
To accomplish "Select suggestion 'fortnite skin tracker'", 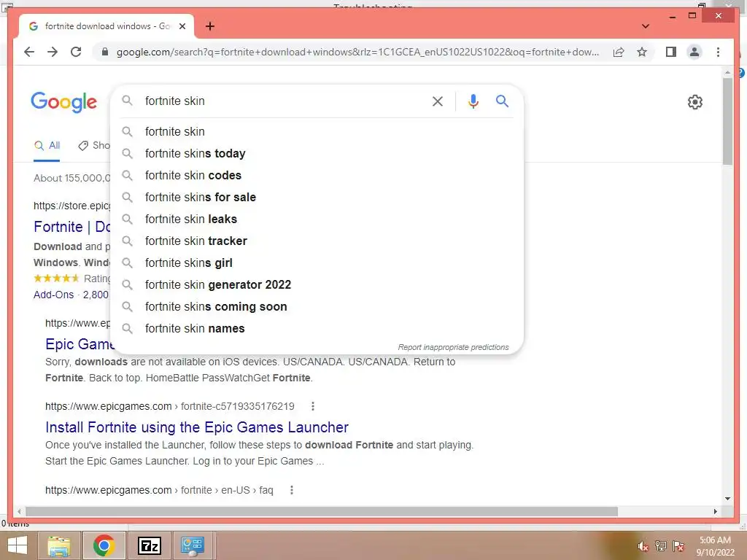I will click(x=317, y=241).
